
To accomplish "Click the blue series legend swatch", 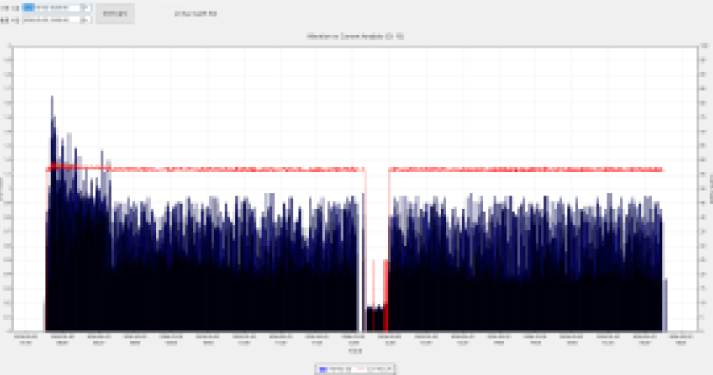I will pyautogui.click(x=323, y=369).
